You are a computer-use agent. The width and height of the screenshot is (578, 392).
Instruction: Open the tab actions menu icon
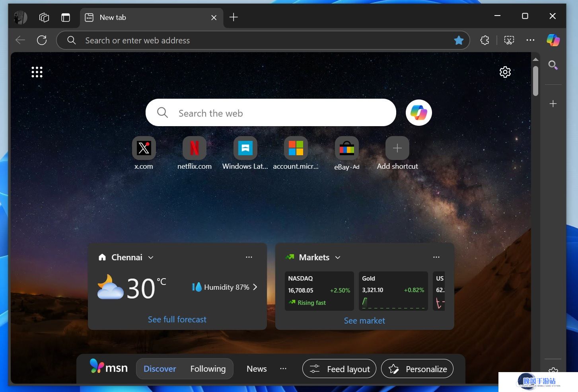point(66,18)
